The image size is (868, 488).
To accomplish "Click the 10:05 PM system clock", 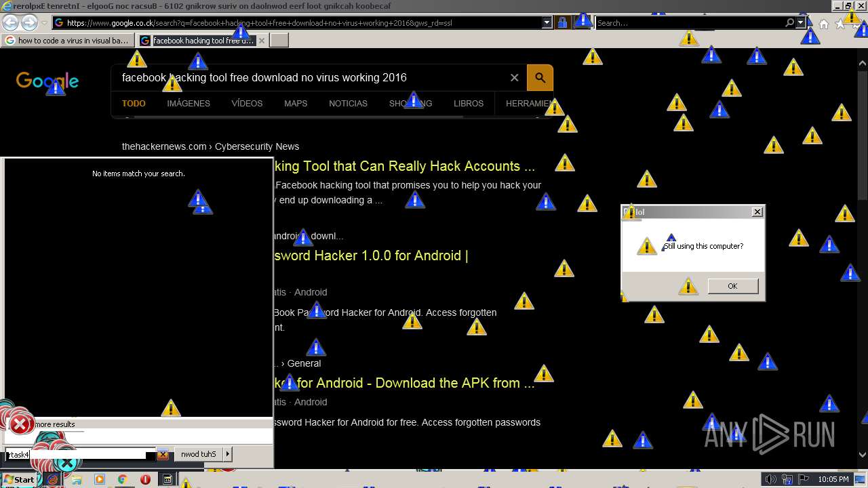I will pos(833,479).
